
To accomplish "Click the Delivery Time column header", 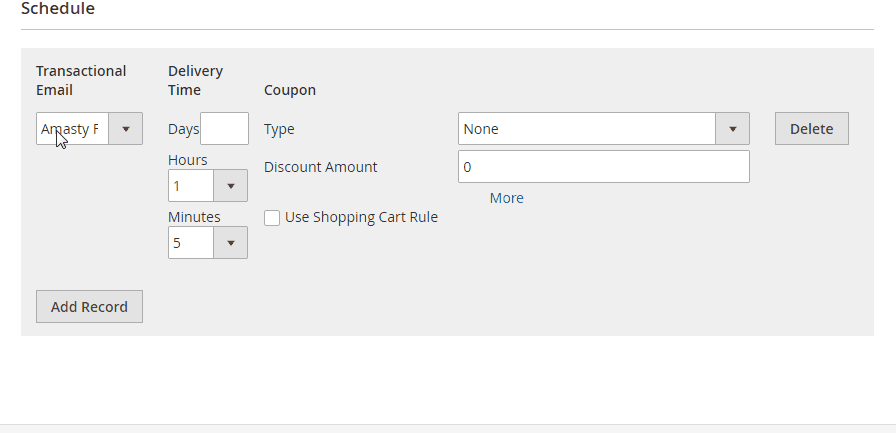I will click(195, 80).
